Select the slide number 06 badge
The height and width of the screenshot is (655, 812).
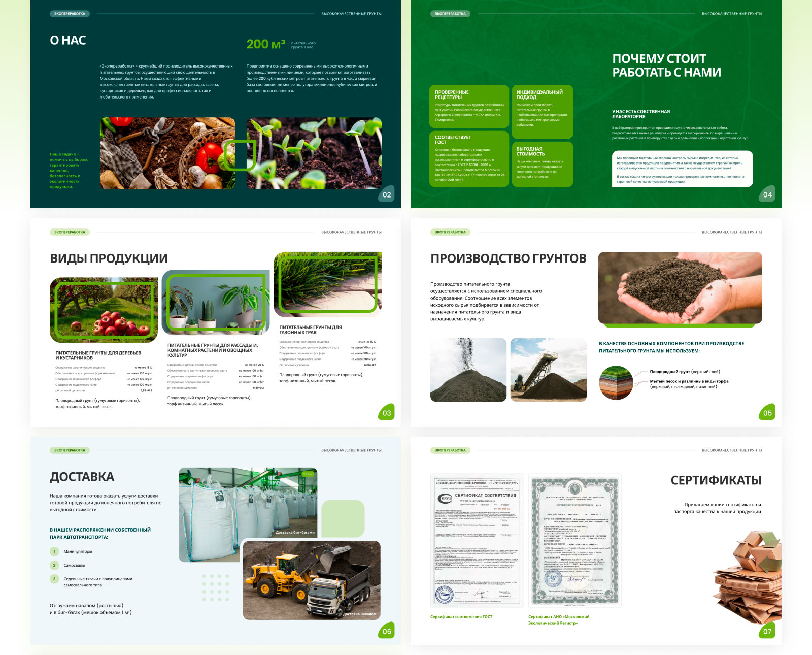coord(387,631)
